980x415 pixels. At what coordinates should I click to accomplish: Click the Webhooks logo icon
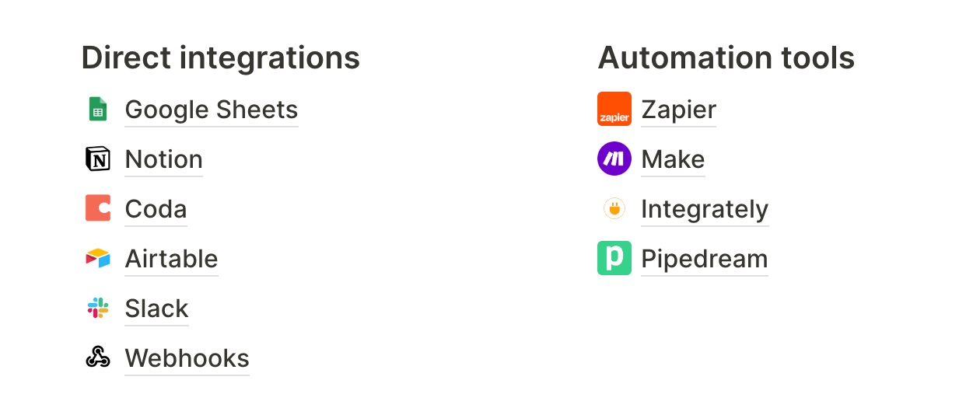click(x=97, y=357)
